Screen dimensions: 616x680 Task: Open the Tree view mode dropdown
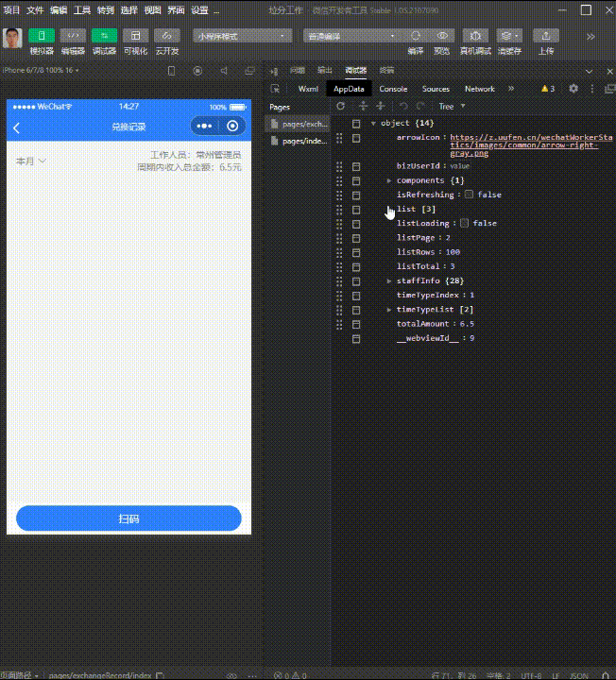452,106
